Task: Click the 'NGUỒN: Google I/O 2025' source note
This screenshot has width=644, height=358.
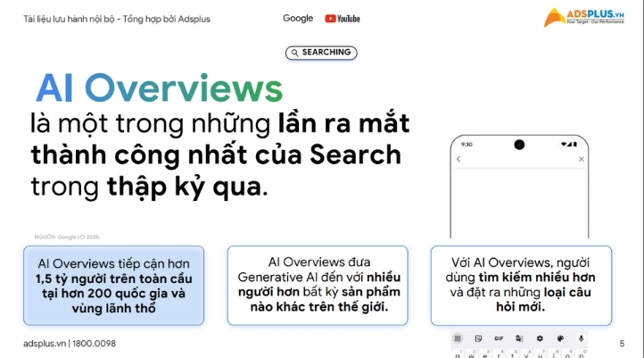Action: (67, 237)
